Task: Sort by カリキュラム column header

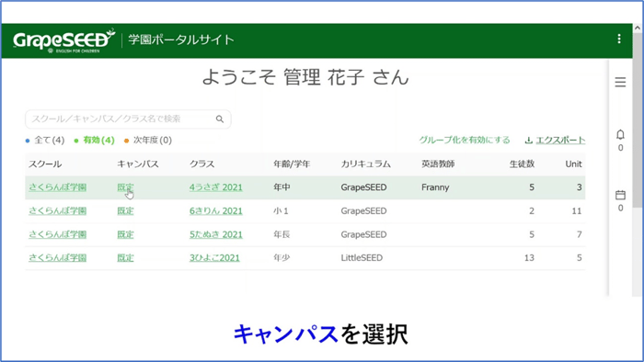Action: [365, 164]
